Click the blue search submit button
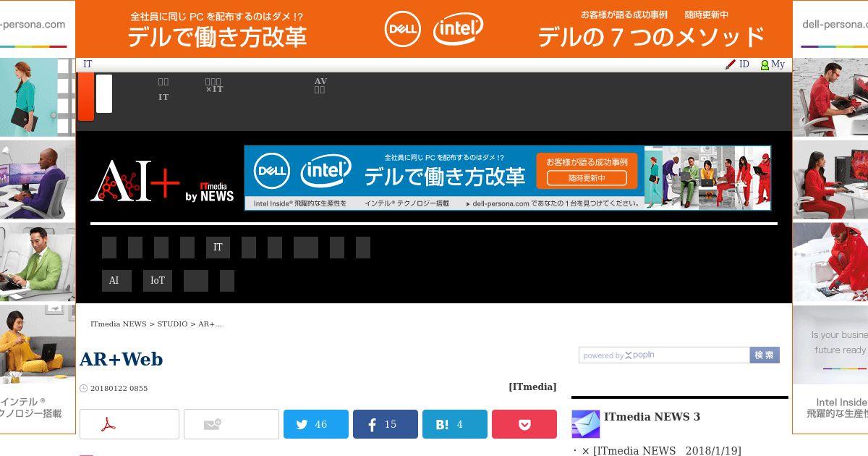The image size is (868, 456). 765,355
